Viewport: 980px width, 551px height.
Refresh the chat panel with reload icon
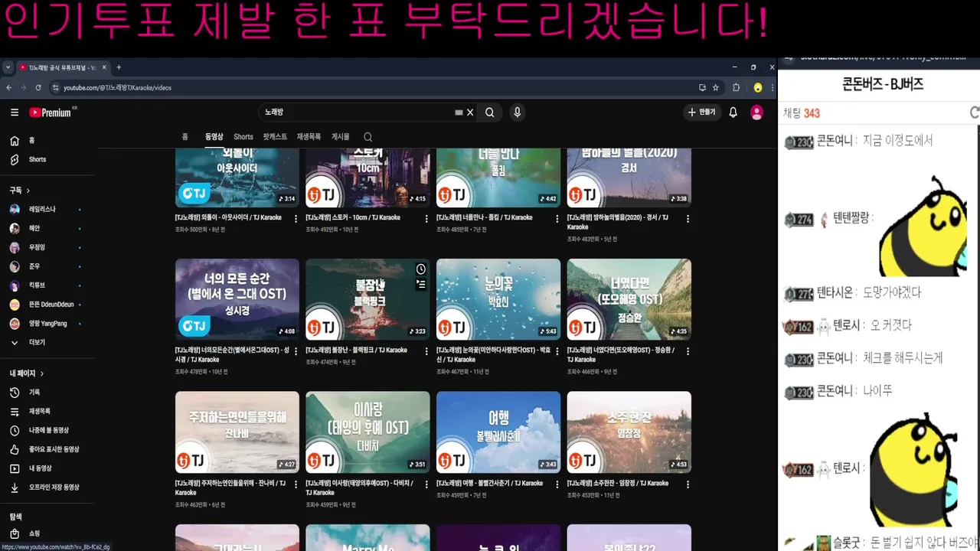[975, 112]
